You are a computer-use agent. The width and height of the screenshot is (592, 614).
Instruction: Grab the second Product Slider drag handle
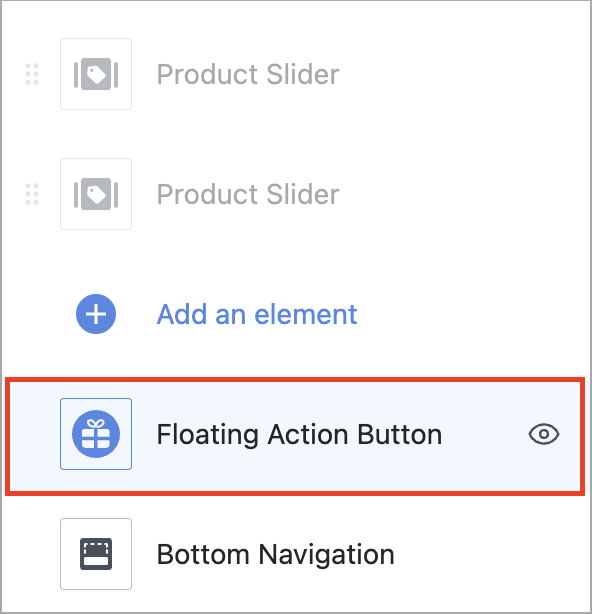click(32, 194)
